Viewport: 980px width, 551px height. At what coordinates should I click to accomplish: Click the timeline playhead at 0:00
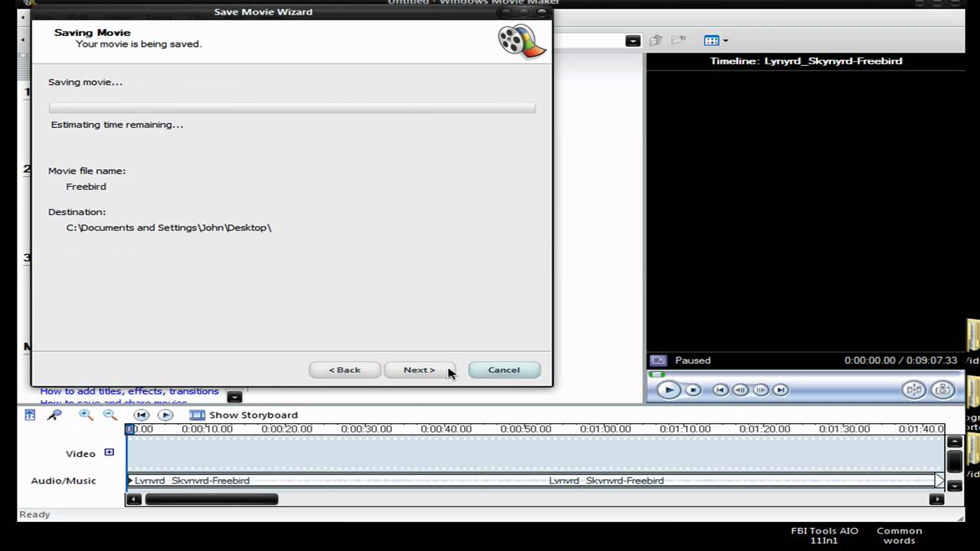pos(129,429)
